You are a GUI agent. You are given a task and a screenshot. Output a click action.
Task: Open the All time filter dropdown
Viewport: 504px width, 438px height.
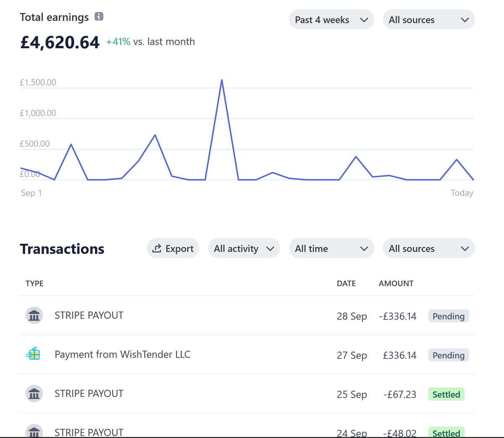pyautogui.click(x=331, y=248)
